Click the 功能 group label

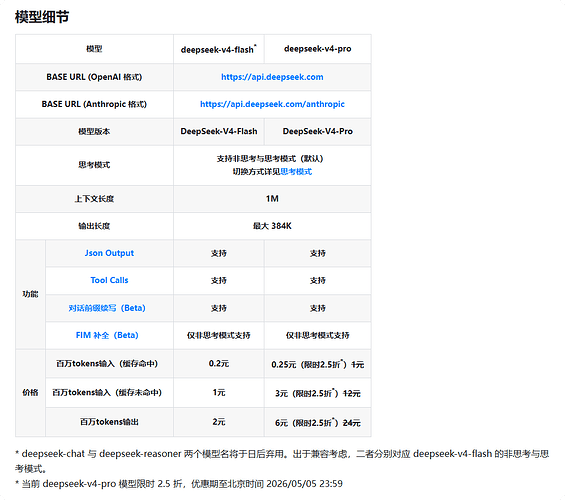[30, 294]
